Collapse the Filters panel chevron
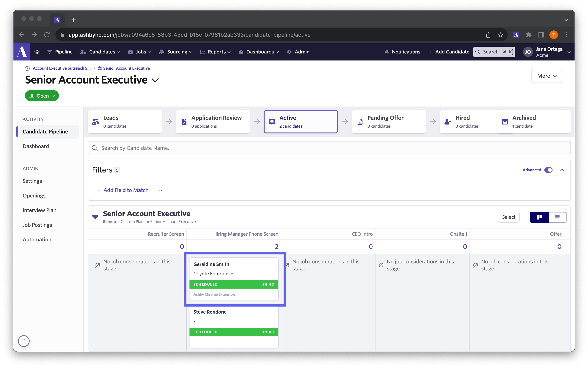 tap(562, 170)
